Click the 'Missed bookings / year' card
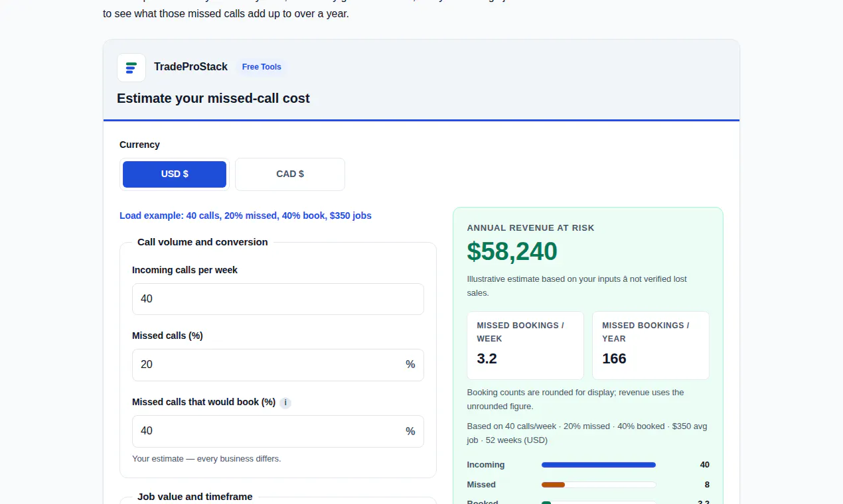Viewport: 843px width, 504px height. pos(651,346)
